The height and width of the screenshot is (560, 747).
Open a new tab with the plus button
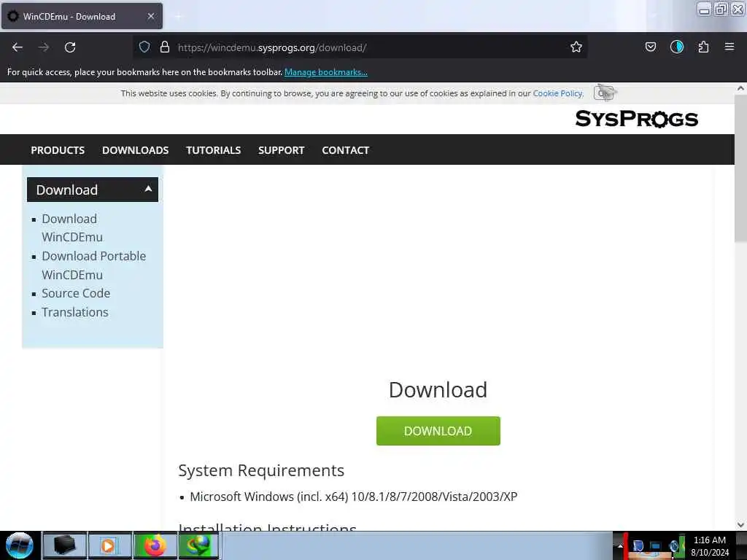tap(178, 16)
